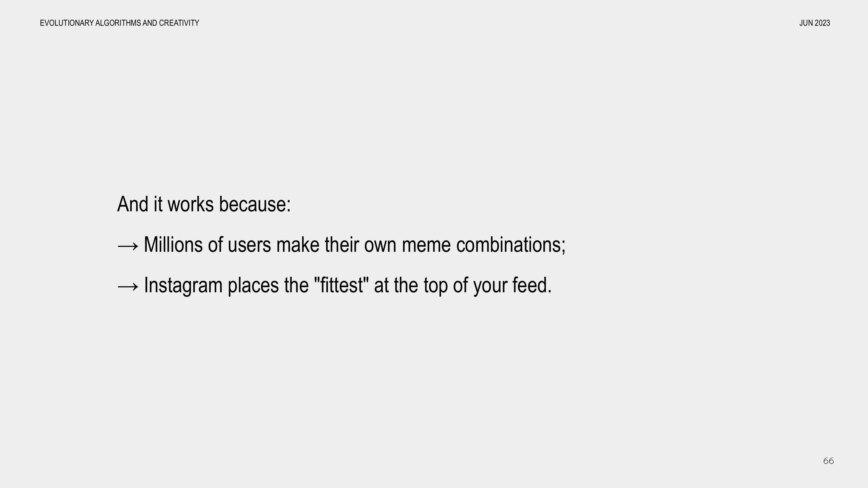Click the "JUN 2023" date header
Image resolution: width=868 pixels, height=488 pixels.
(814, 23)
